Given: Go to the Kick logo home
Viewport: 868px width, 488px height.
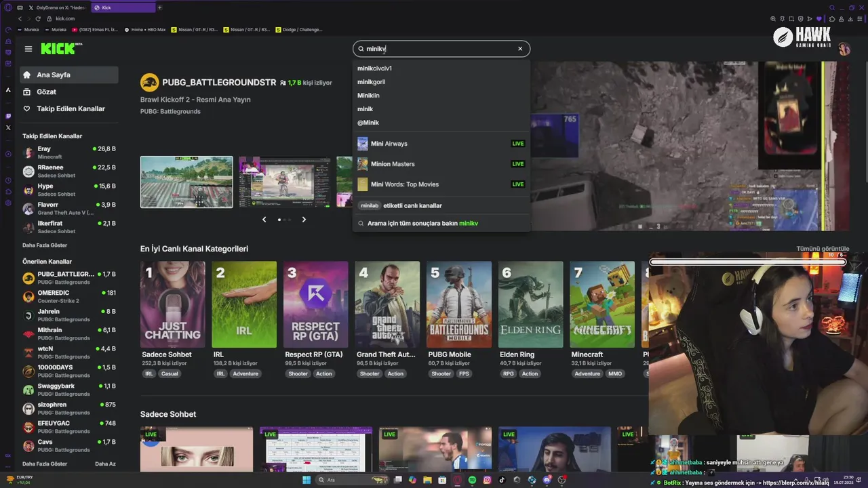Looking at the screenshot, I should (61, 48).
